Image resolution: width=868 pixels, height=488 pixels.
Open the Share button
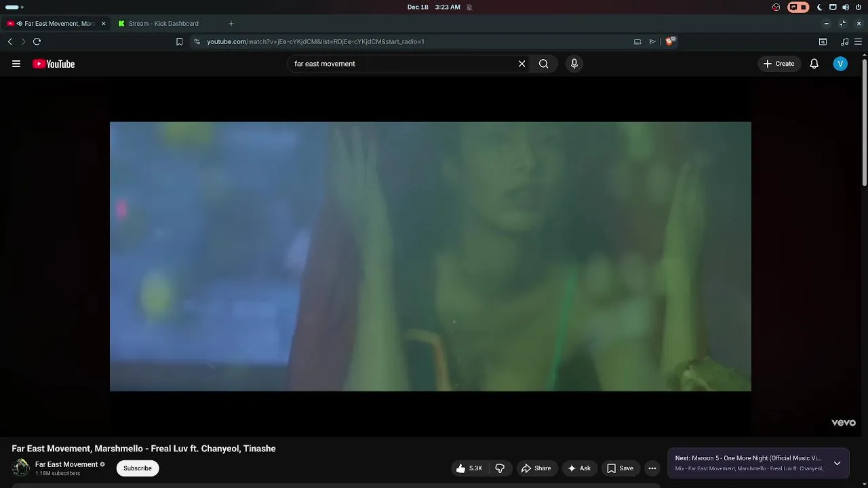click(x=536, y=468)
